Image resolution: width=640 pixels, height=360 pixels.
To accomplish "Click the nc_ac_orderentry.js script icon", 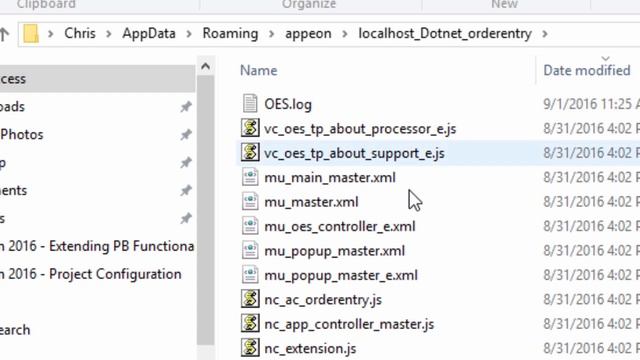I will coord(250,299).
